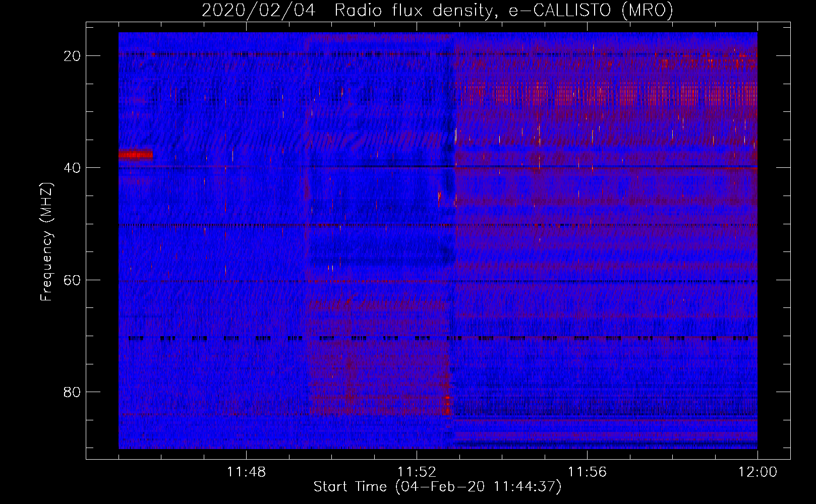This screenshot has width=816, height=504.
Task: Click the '80' frequency tick label
Action: coord(73,392)
